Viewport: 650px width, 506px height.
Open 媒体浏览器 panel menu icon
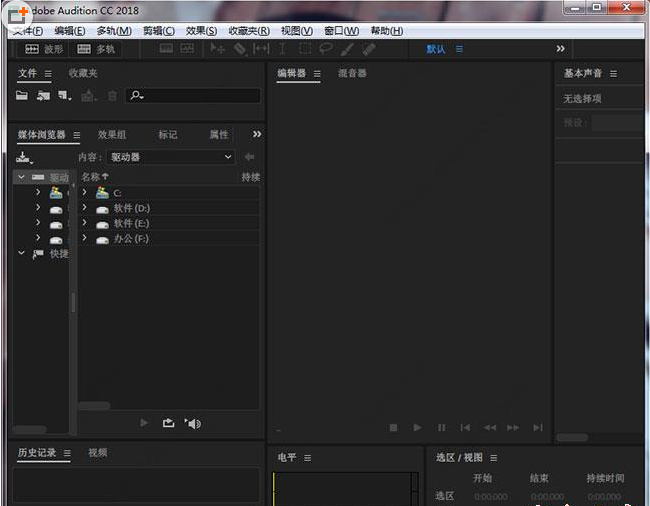coord(77,135)
